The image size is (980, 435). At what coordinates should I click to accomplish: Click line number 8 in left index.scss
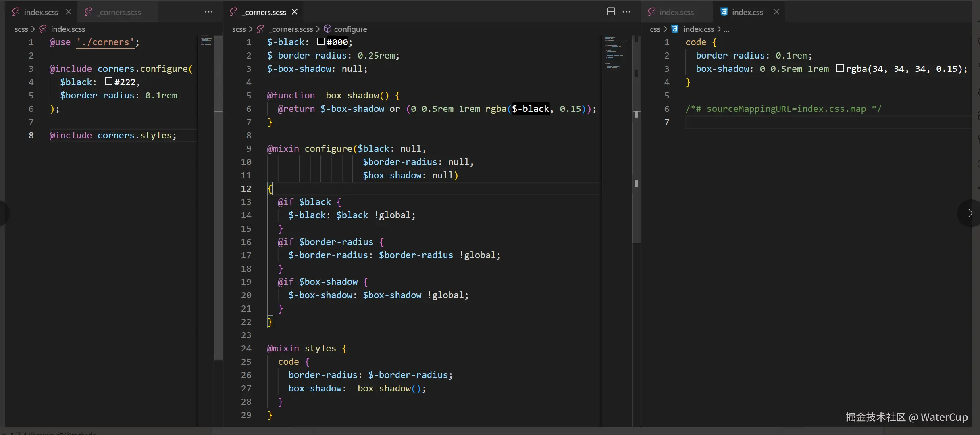[31, 135]
